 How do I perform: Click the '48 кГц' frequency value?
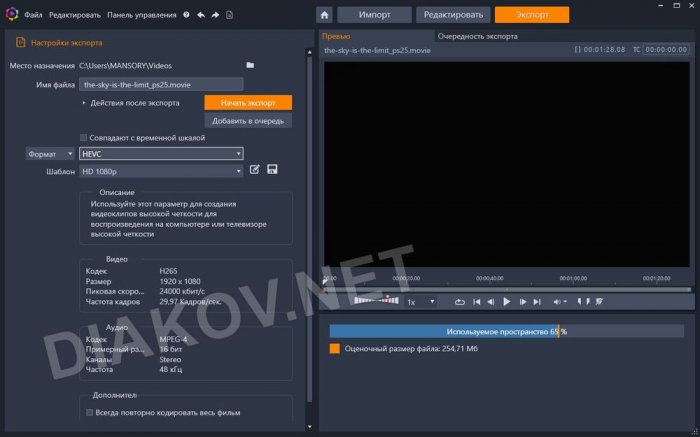tap(171, 370)
